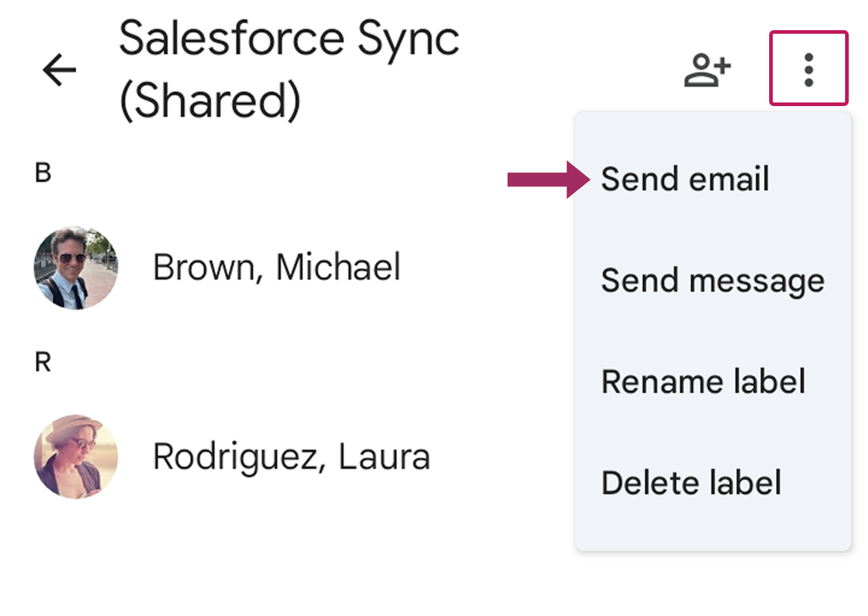The height and width of the screenshot is (616, 868).
Task: Open the three-dot more options menu
Action: tap(808, 69)
